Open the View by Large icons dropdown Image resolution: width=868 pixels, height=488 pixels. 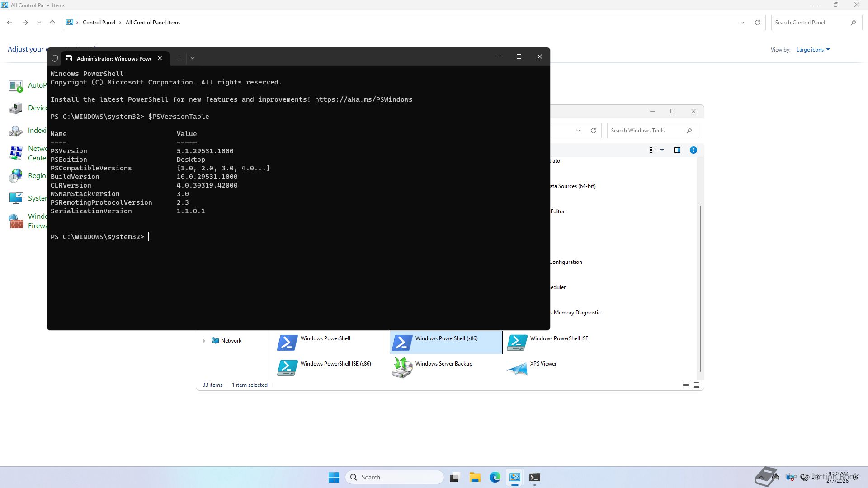pos(813,50)
